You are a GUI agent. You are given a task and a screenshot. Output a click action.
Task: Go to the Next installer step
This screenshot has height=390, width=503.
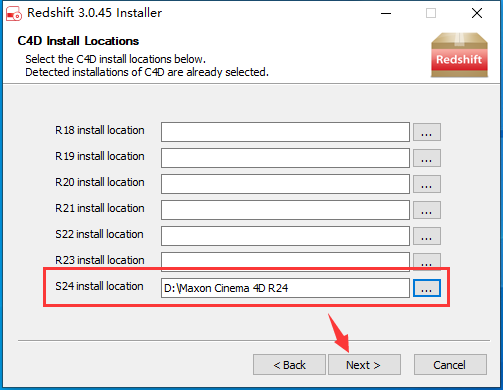(364, 365)
